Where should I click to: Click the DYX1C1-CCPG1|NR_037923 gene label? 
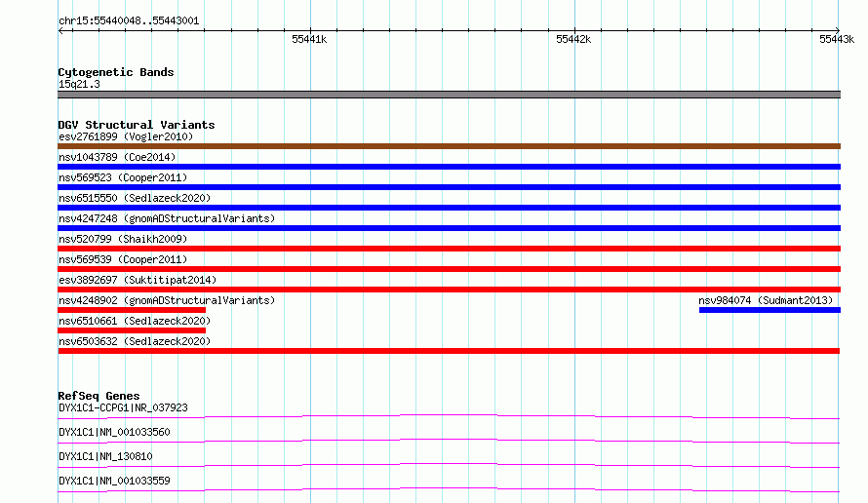pos(123,407)
